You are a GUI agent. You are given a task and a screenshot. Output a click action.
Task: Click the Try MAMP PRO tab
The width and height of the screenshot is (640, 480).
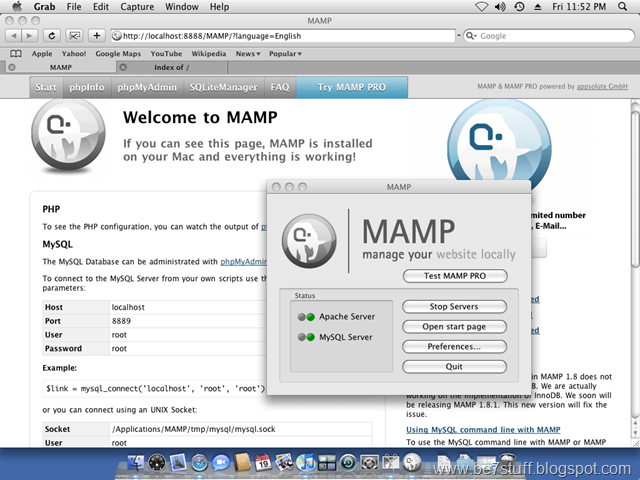352,87
